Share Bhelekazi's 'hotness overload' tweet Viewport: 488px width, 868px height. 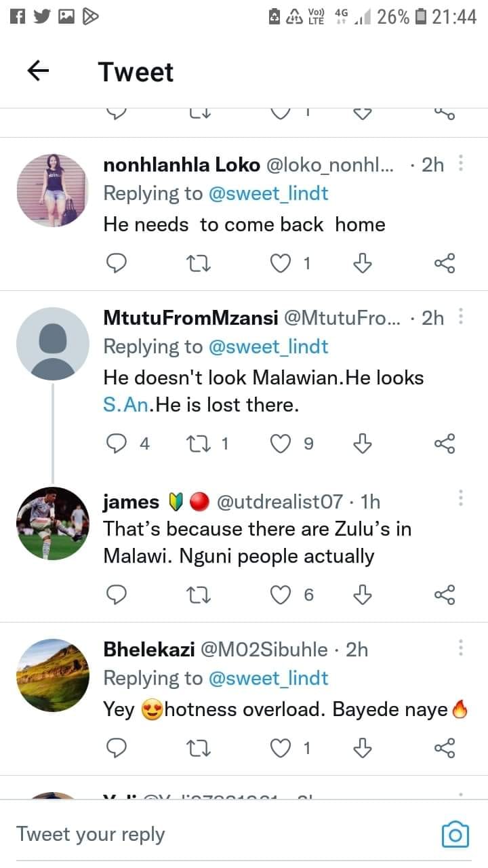tap(445, 748)
